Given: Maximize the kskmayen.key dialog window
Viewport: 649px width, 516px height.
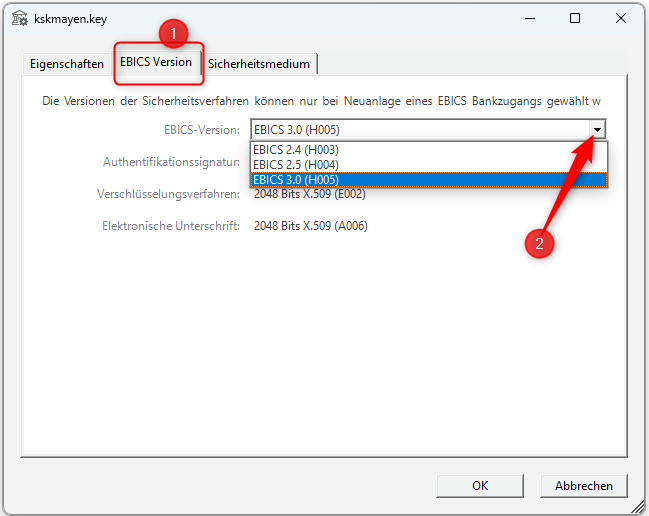Looking at the screenshot, I should (x=575, y=18).
